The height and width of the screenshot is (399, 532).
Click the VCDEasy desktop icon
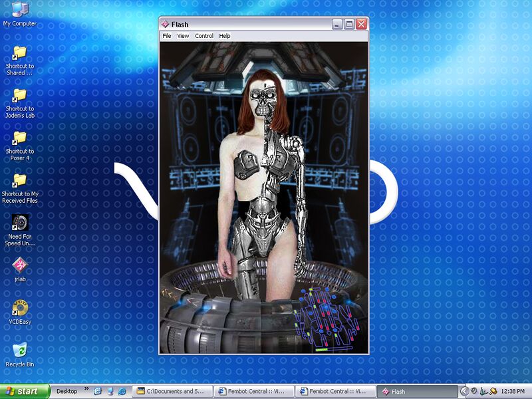pos(19,308)
